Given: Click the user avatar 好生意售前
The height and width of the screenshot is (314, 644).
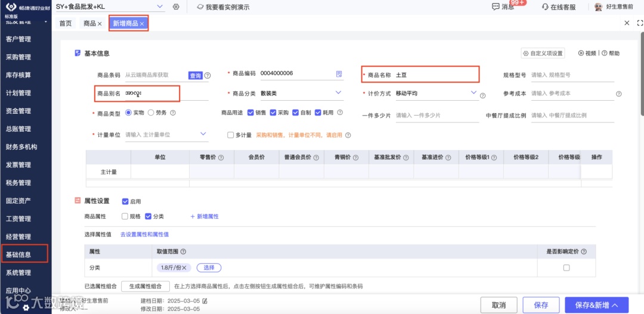Looking at the screenshot, I should pos(599,7).
